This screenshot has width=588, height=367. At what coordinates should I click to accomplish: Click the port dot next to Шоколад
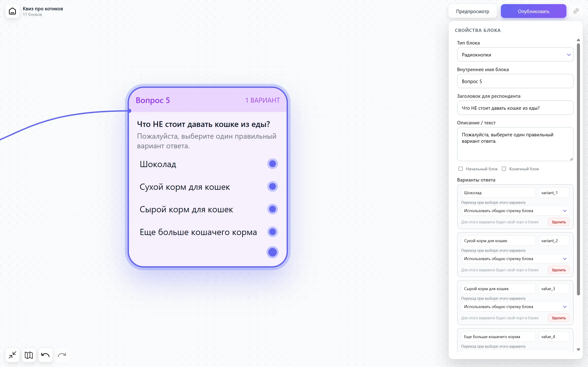click(272, 164)
